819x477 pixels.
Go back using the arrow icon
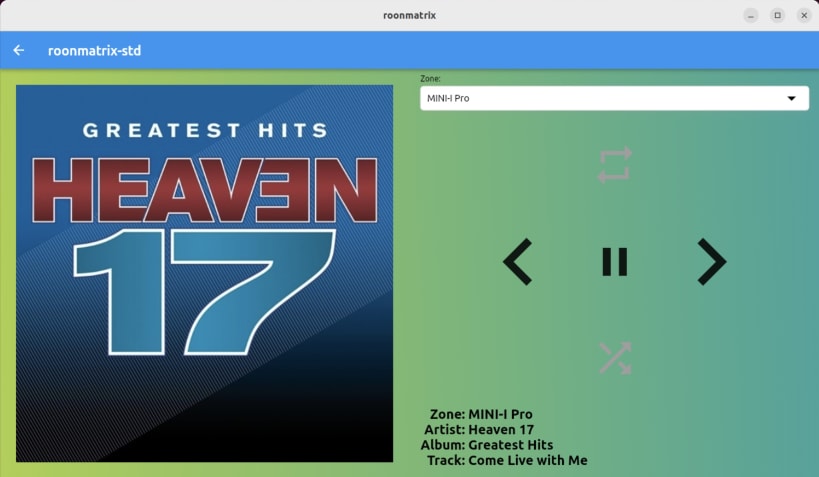tap(19, 50)
